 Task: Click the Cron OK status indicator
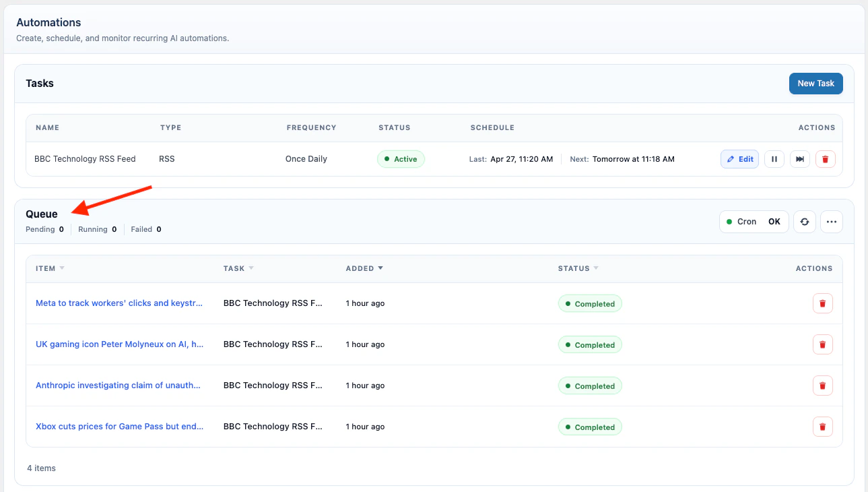754,222
